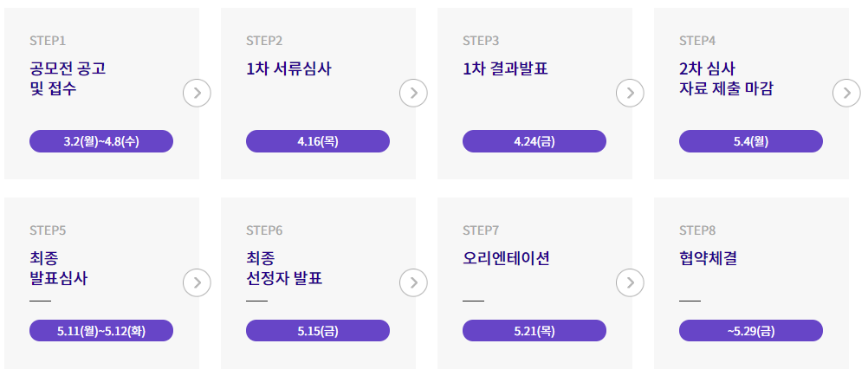Click the arrow after 최종 선정자 발표
Viewport: 868px width, 376px height.
pyautogui.click(x=413, y=282)
